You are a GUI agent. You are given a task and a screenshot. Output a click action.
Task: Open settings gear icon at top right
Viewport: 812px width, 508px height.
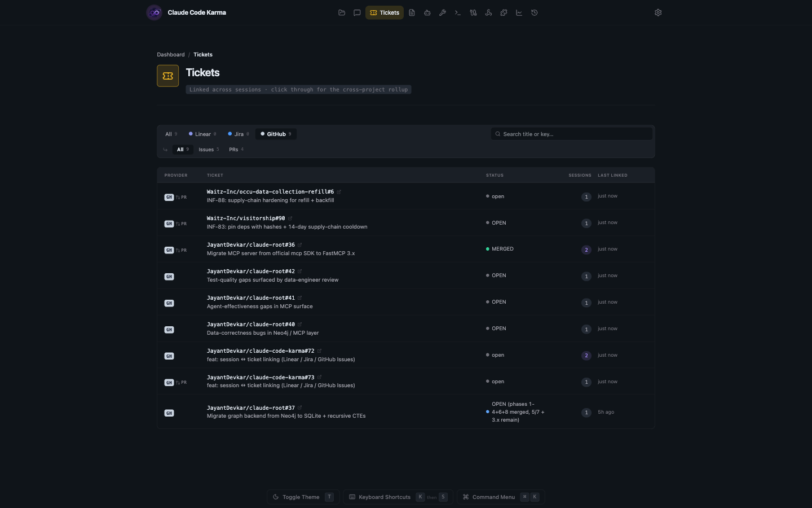(x=658, y=12)
